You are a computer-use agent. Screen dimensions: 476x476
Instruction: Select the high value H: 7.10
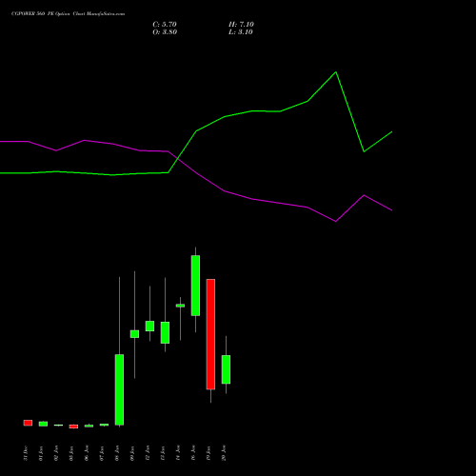(241, 25)
